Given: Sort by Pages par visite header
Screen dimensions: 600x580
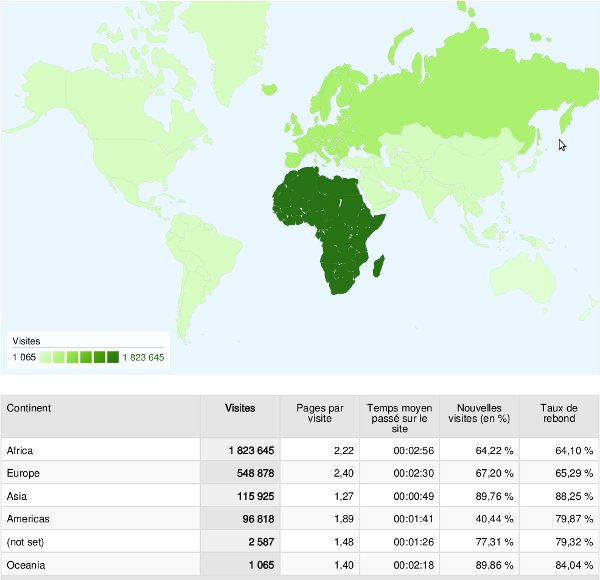Looking at the screenshot, I should click(320, 414).
